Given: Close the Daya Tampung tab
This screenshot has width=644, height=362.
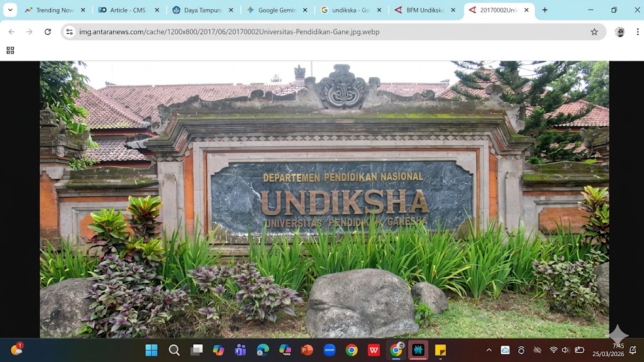Looking at the screenshot, I should click(x=231, y=10).
